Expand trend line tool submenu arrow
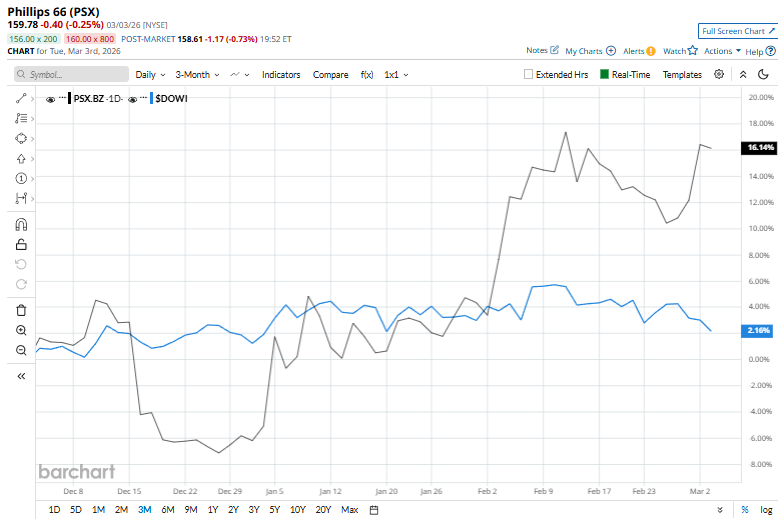The width and height of the screenshot is (778, 522). coord(32,99)
